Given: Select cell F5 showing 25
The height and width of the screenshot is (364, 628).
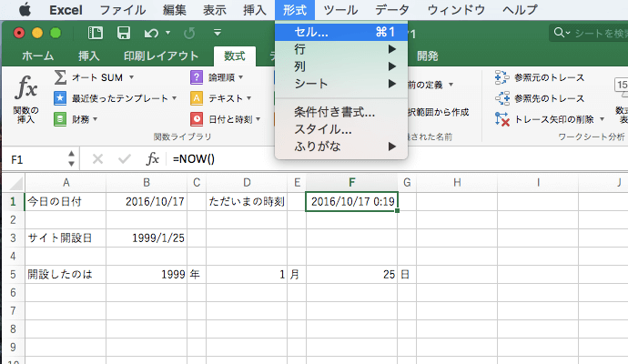Looking at the screenshot, I should tap(351, 274).
